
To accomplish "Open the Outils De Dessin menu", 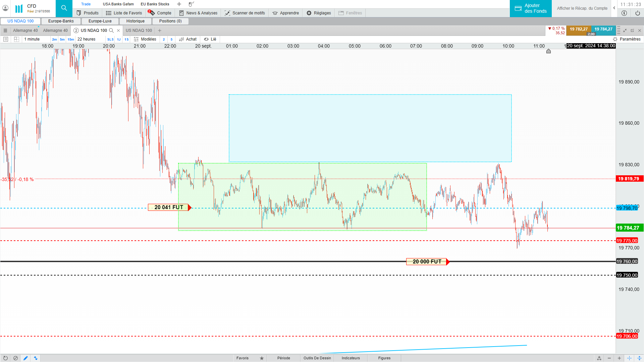I will click(317, 358).
